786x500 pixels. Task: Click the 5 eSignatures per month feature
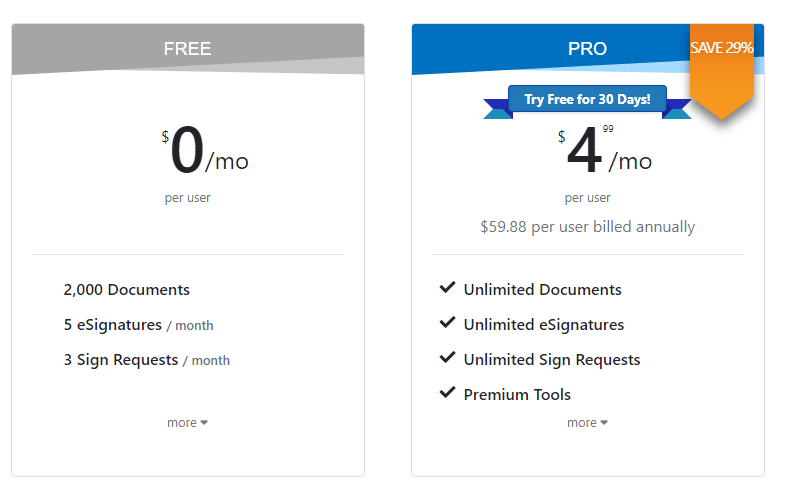point(138,325)
